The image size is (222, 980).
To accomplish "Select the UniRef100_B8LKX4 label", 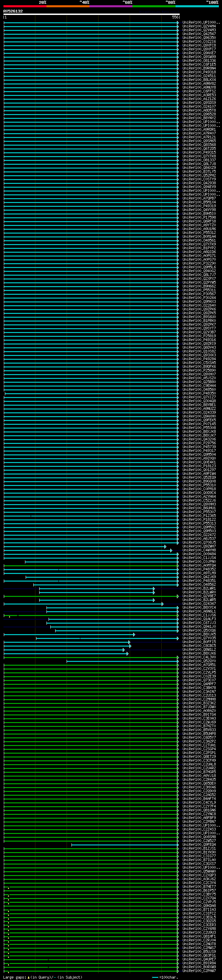I will [x=199, y=80].
